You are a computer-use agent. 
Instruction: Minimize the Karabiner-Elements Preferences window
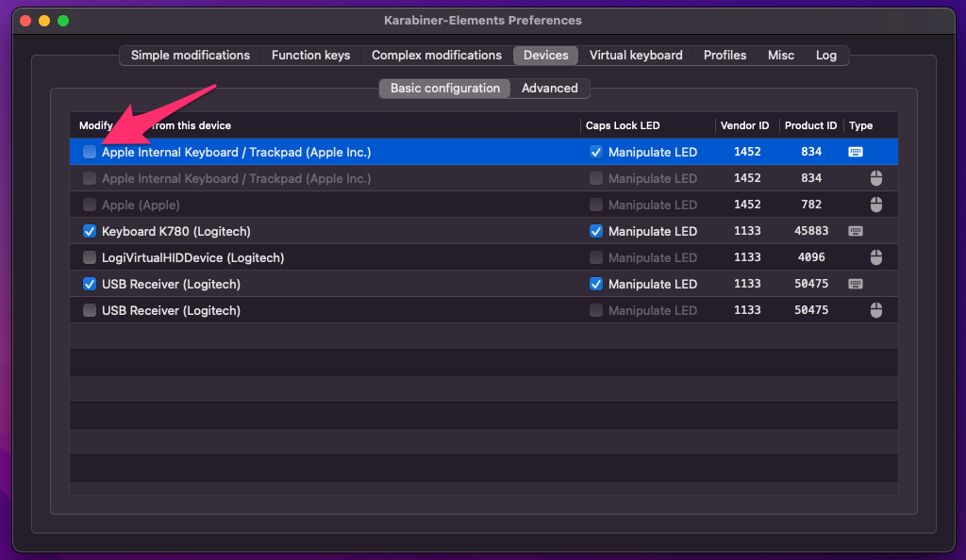coord(44,21)
